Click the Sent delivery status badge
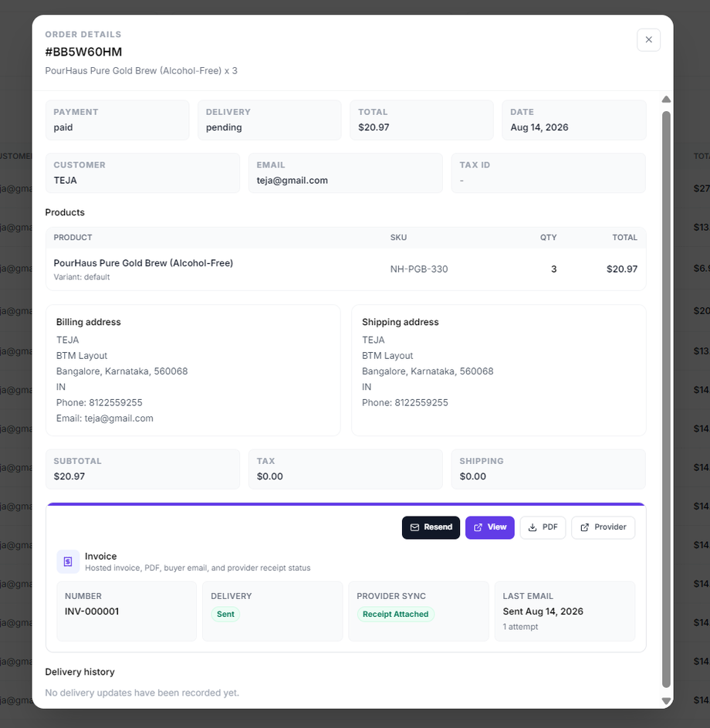710x728 pixels. (225, 614)
